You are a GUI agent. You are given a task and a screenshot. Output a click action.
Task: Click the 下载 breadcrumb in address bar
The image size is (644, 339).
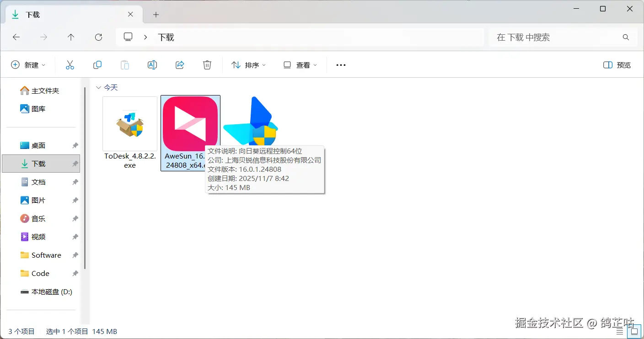point(166,37)
